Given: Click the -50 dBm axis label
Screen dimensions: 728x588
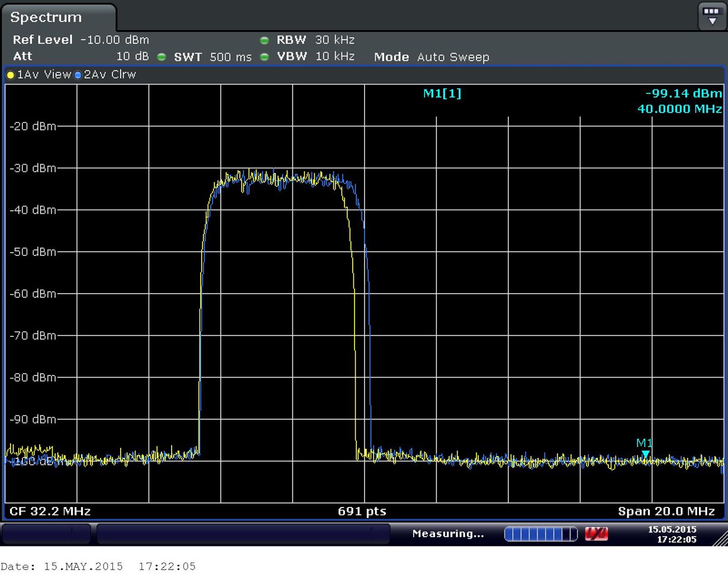Looking at the screenshot, I should [33, 252].
